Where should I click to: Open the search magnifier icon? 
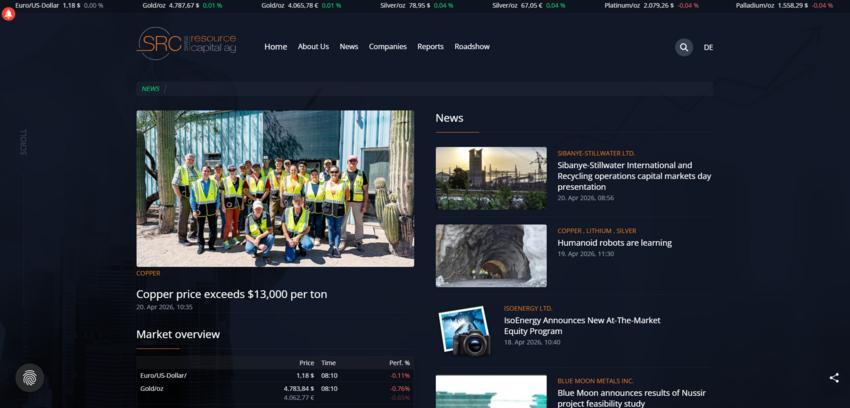(x=684, y=47)
